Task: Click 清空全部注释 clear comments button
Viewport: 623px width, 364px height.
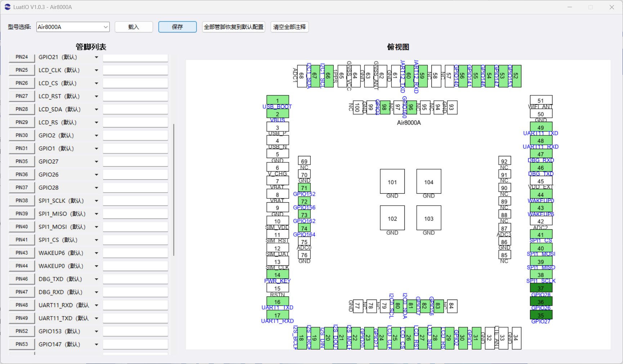Action: pos(290,27)
